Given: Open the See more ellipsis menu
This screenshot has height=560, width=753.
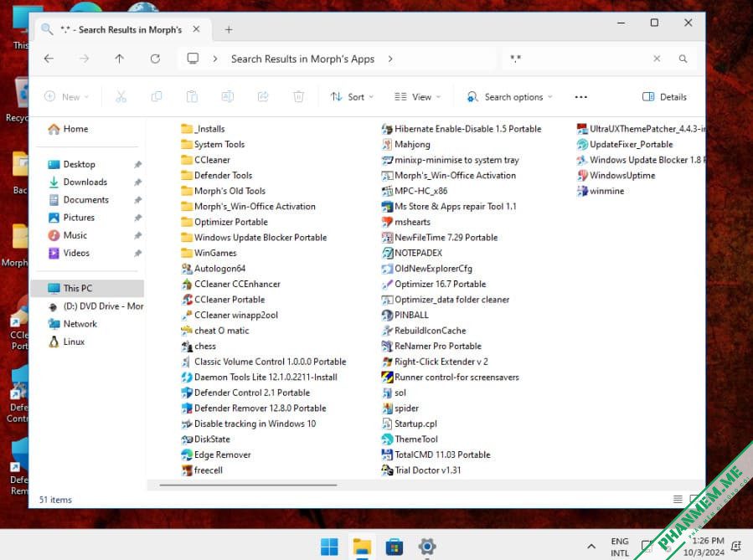Looking at the screenshot, I should 581,97.
